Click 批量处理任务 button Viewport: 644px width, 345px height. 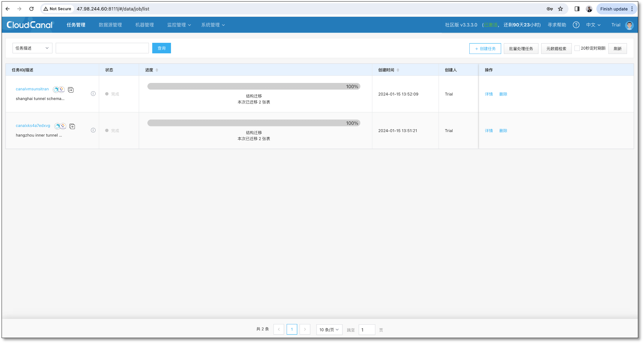521,49
